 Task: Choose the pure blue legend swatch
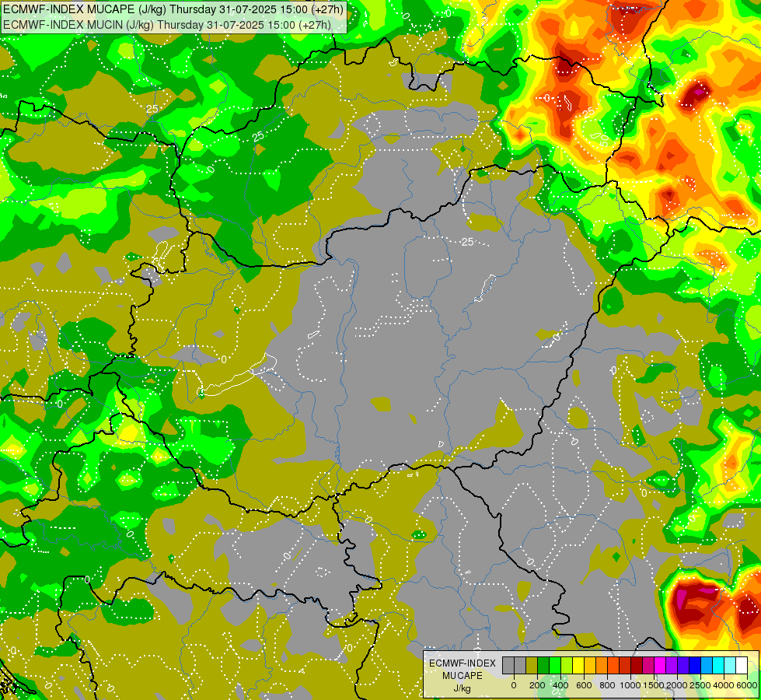pos(696,665)
